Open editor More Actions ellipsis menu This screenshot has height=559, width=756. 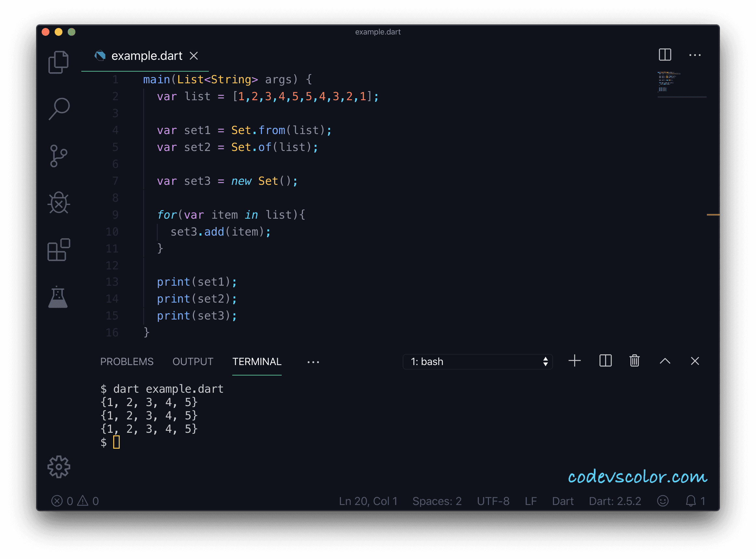695,55
